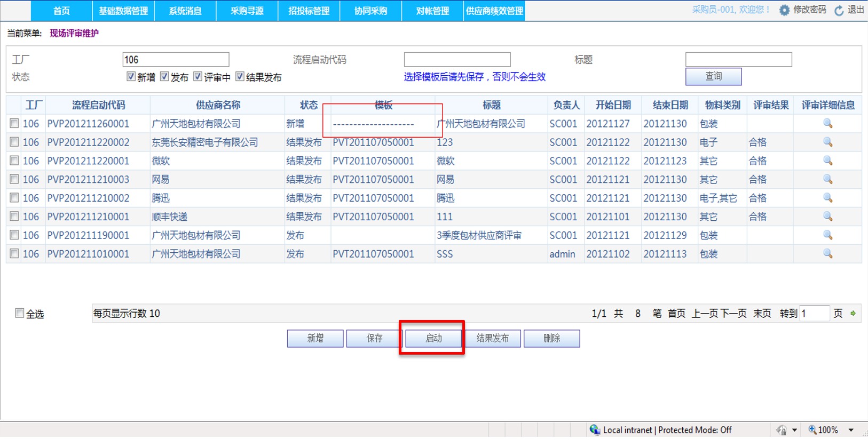Click the browser zoom magnifier icon
This screenshot has height=440, width=868.
812,430
